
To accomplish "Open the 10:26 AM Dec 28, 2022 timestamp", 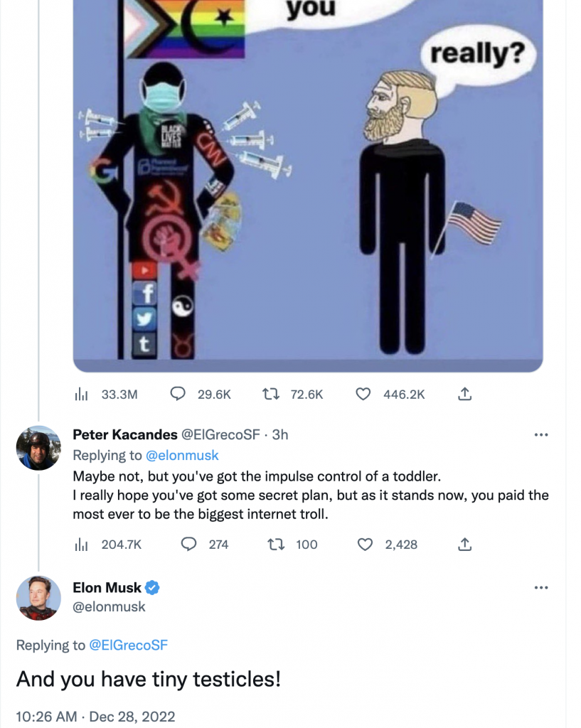I will coord(95,717).
